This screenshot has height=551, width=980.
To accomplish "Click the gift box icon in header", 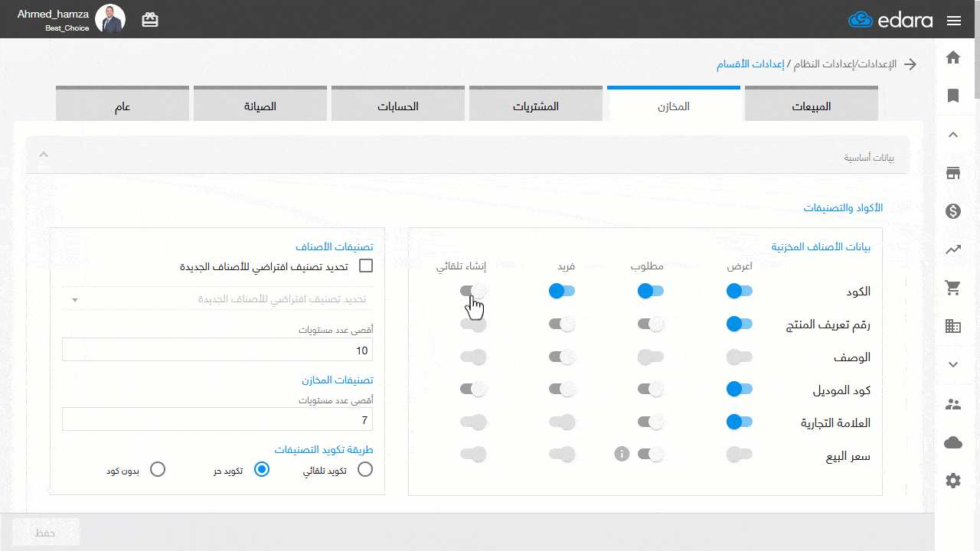I will pyautogui.click(x=150, y=20).
